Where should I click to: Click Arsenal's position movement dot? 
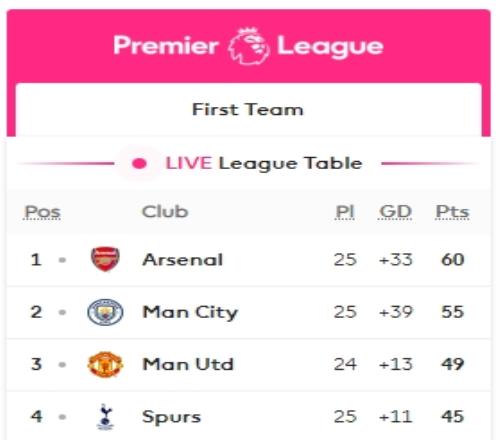click(x=62, y=260)
